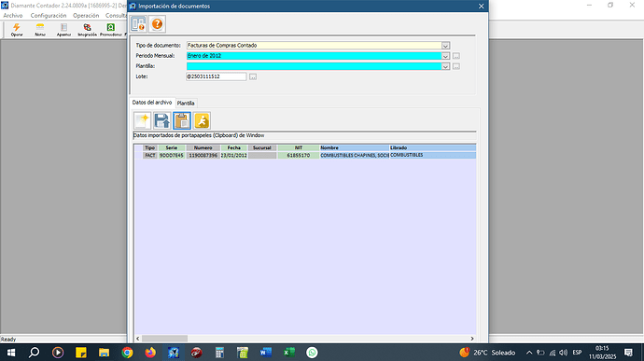Click the ellipsis button beside Periodo Mensual
This screenshot has height=361, width=644.
point(456,56)
